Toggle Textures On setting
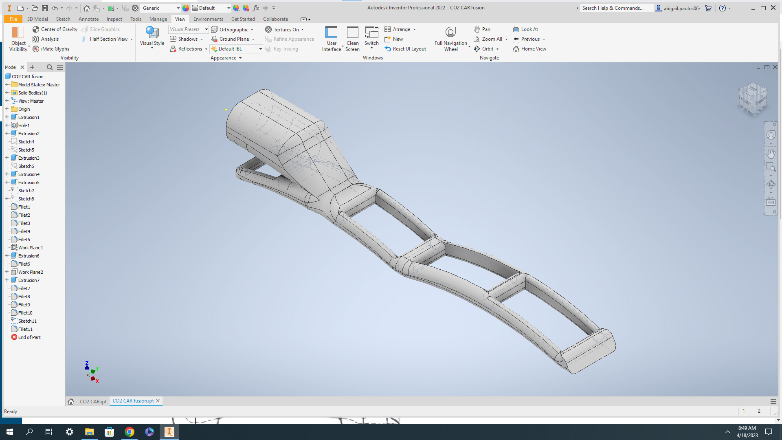The width and height of the screenshot is (782, 440). [x=283, y=29]
